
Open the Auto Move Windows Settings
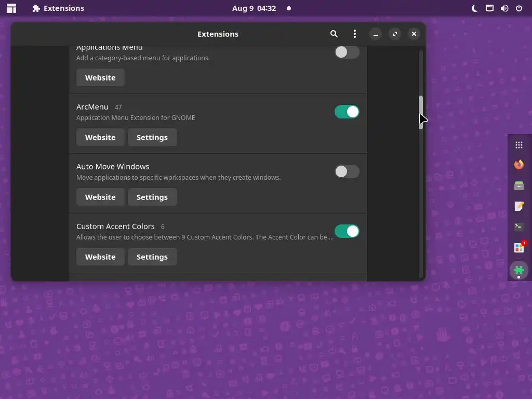pos(152,197)
